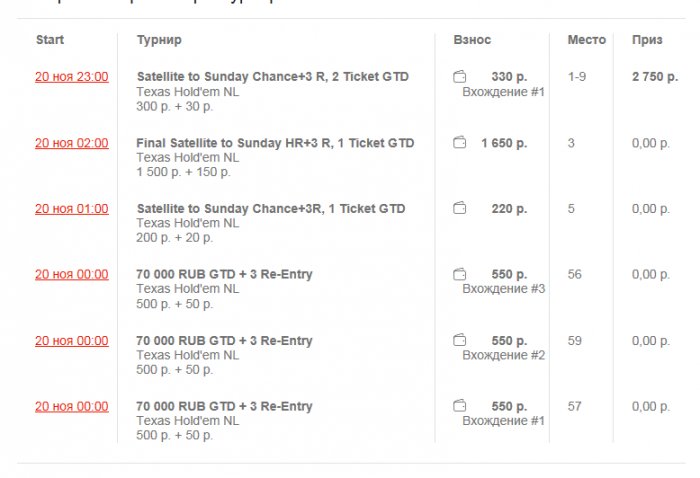
Task: Open the 20 ноя 23:00 tournament link
Action: pyautogui.click(x=72, y=77)
